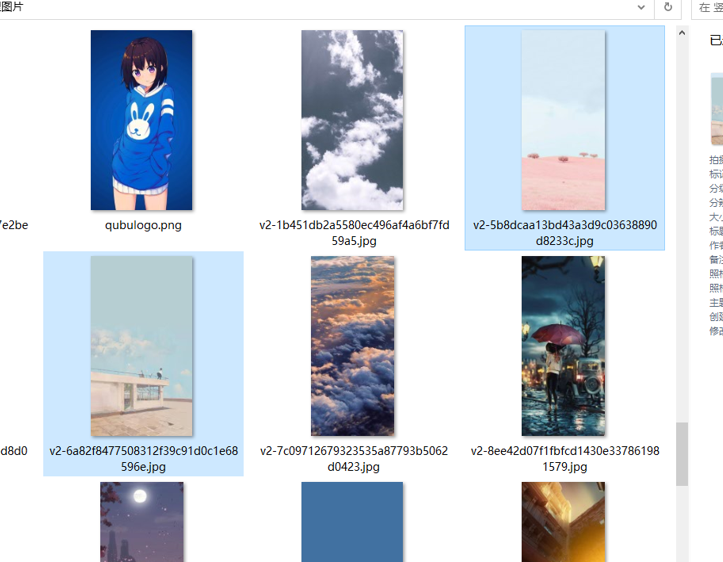Screen dimensions: 723x562
Task: Open the qubulogo.png anime girl thumbnail
Action: click(x=142, y=120)
